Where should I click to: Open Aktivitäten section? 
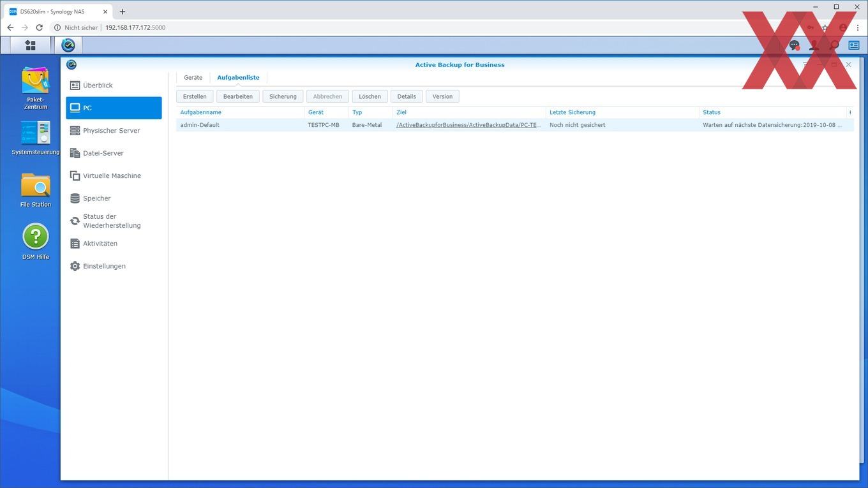pos(114,244)
